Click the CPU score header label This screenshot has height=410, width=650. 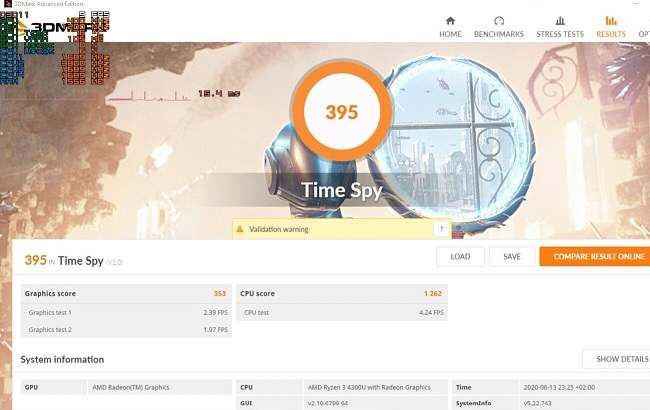[x=257, y=294]
